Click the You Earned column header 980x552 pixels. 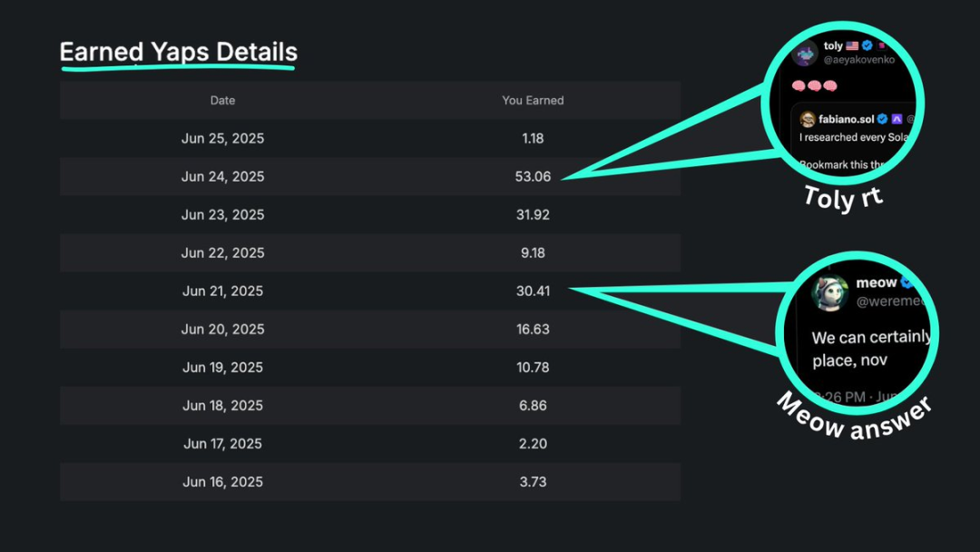(533, 101)
